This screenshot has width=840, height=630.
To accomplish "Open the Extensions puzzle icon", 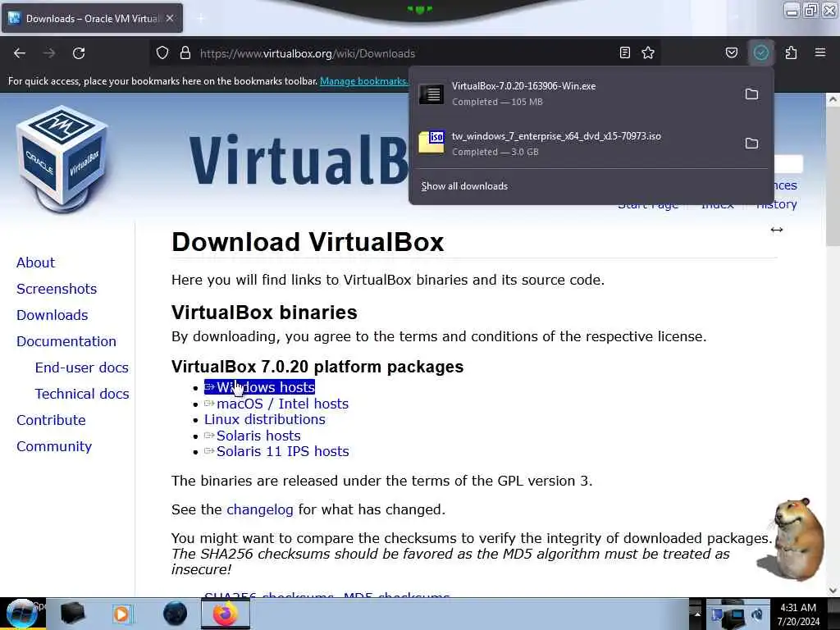I will point(791,52).
